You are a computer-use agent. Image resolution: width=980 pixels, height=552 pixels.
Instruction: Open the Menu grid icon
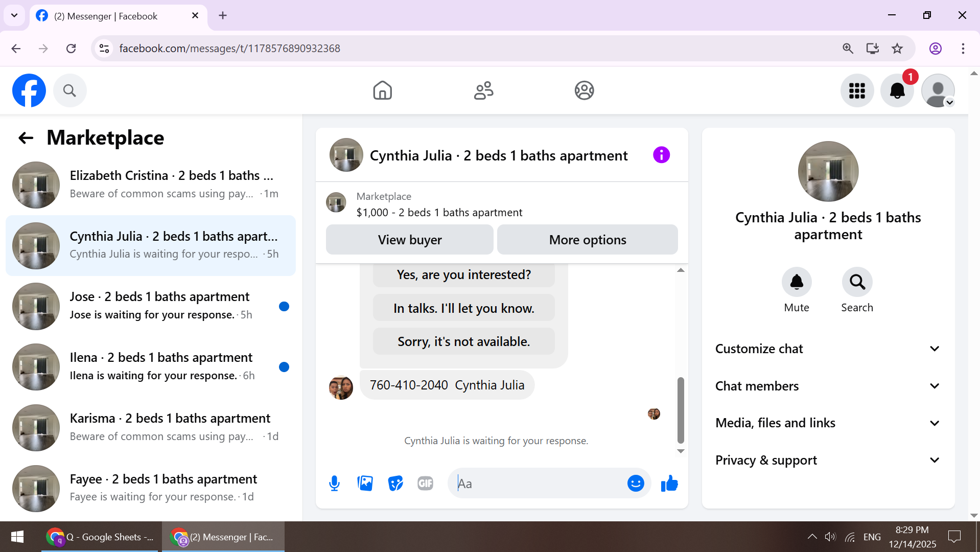pos(857,90)
